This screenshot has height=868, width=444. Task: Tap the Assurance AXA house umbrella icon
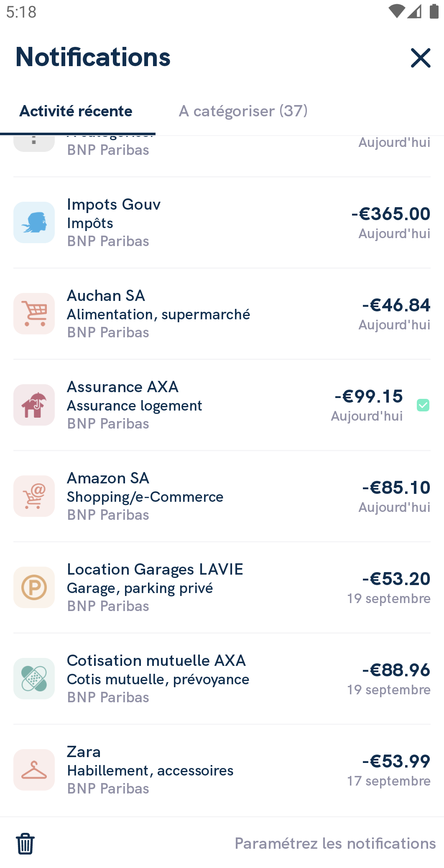(x=34, y=405)
